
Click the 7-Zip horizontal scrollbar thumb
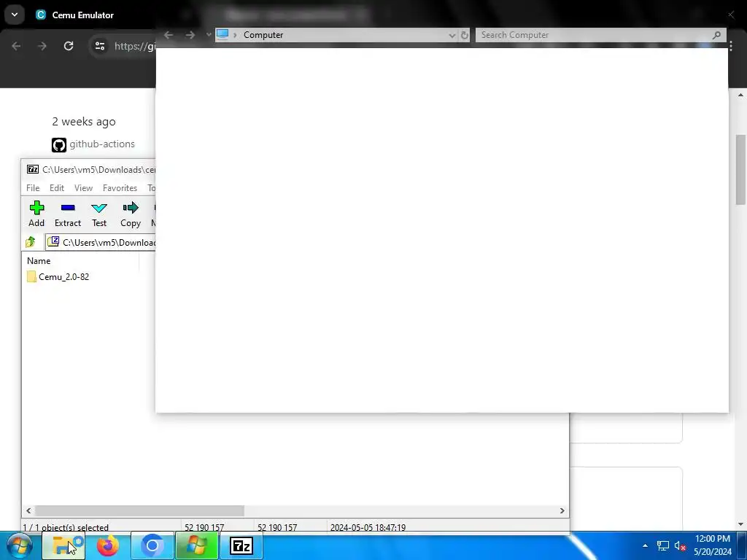click(139, 510)
